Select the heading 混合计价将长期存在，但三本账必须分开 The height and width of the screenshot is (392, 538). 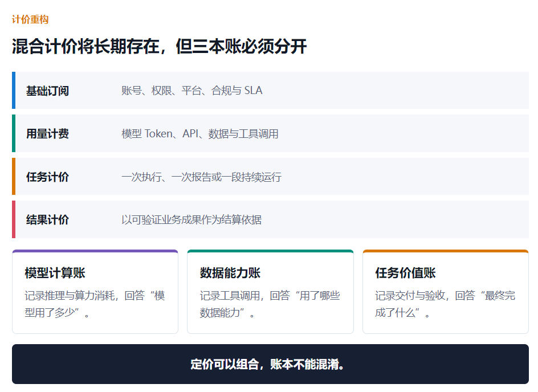(x=159, y=46)
